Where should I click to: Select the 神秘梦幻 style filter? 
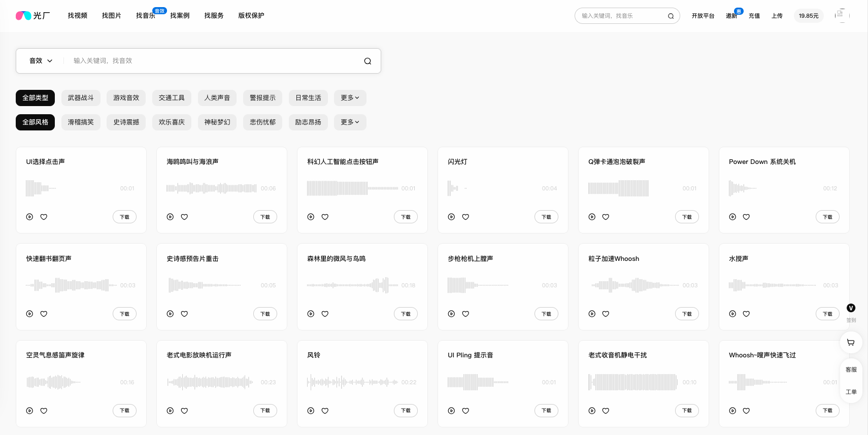tap(217, 122)
